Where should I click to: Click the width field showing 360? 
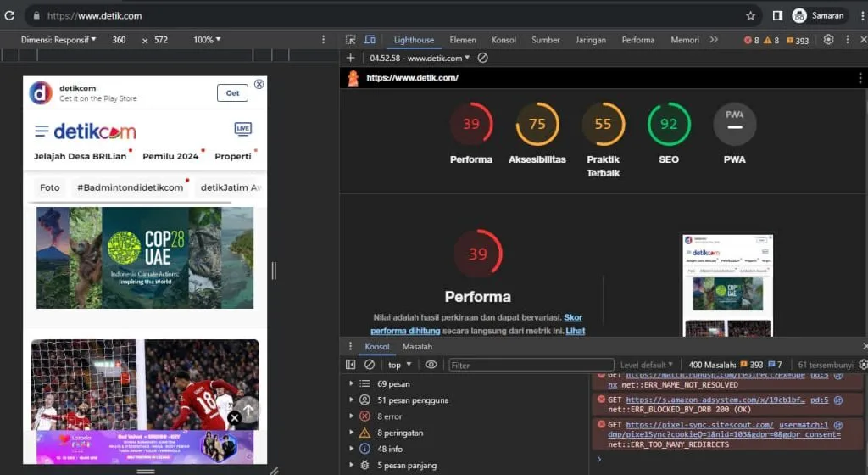pos(119,40)
